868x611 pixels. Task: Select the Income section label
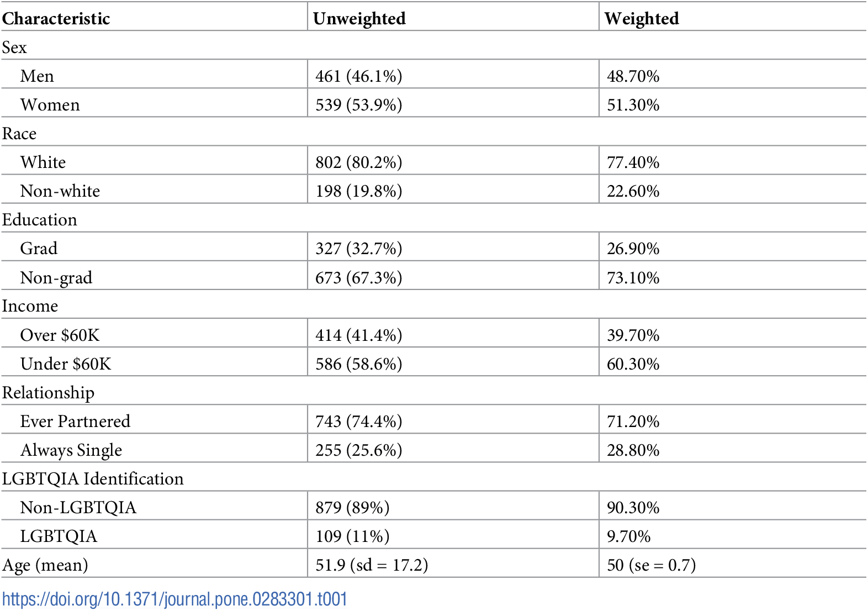click(x=30, y=306)
